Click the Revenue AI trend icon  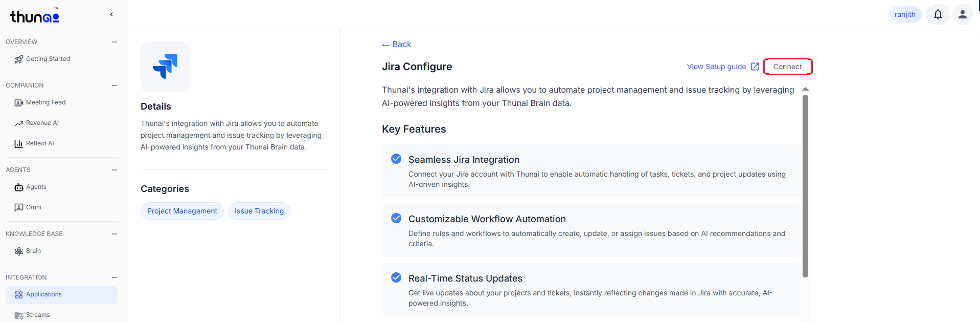19,123
